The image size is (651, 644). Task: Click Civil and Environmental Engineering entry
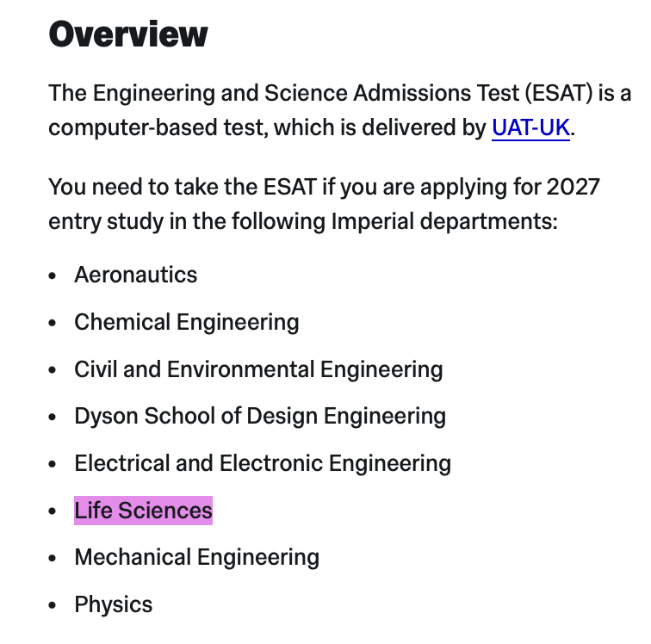[258, 369]
